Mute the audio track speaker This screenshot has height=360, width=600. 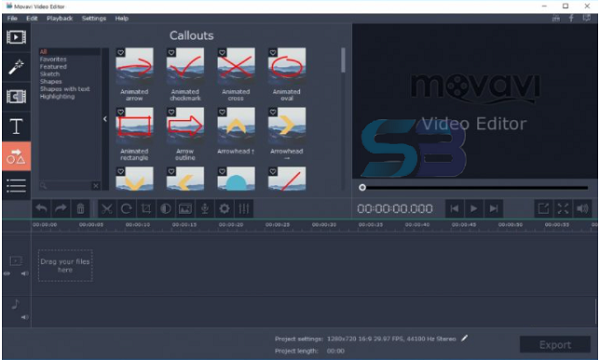(x=24, y=317)
